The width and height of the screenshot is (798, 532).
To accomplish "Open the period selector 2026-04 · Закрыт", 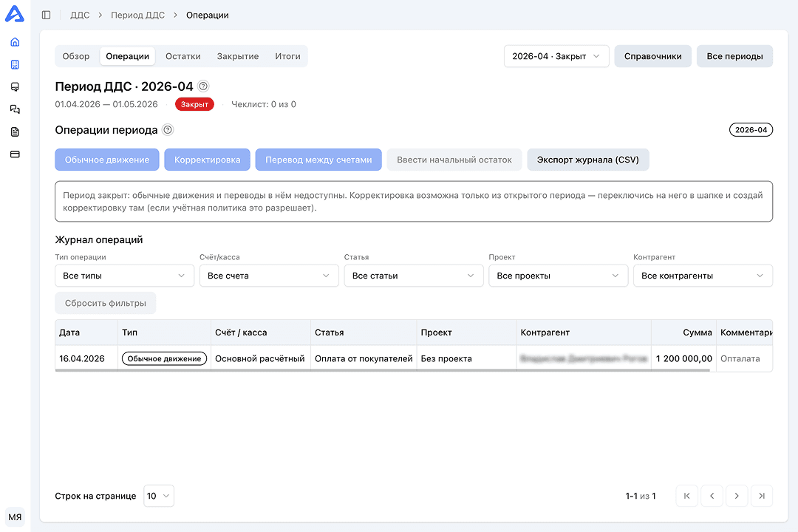I will coord(556,56).
